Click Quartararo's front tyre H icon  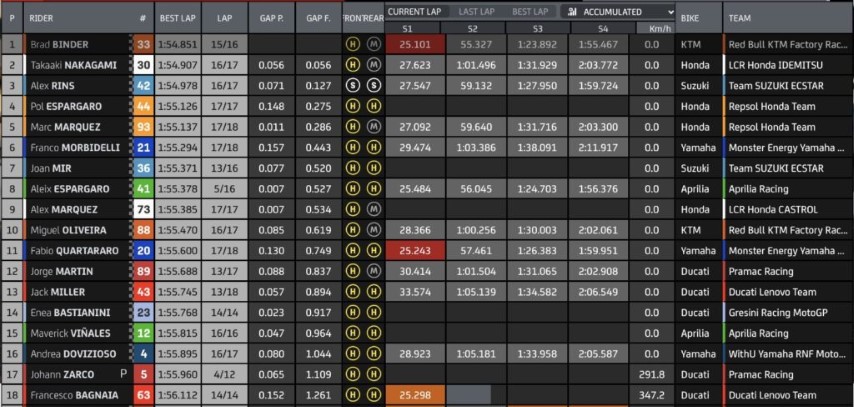click(x=353, y=251)
